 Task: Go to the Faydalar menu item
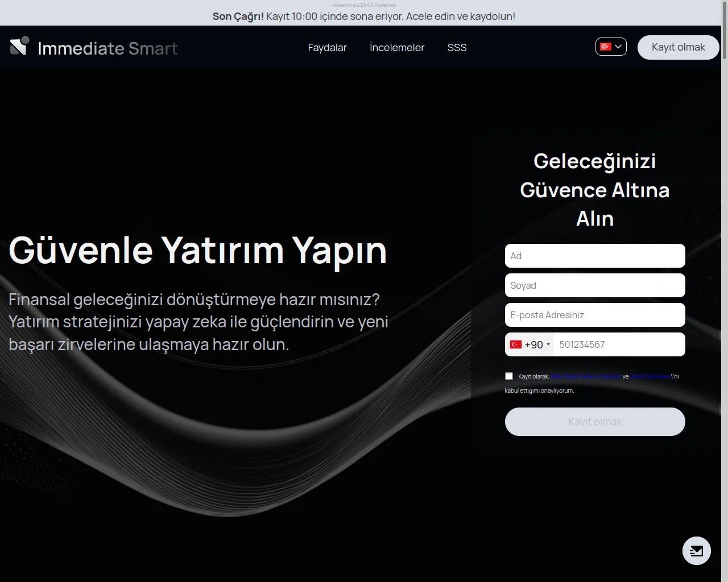[x=327, y=48]
